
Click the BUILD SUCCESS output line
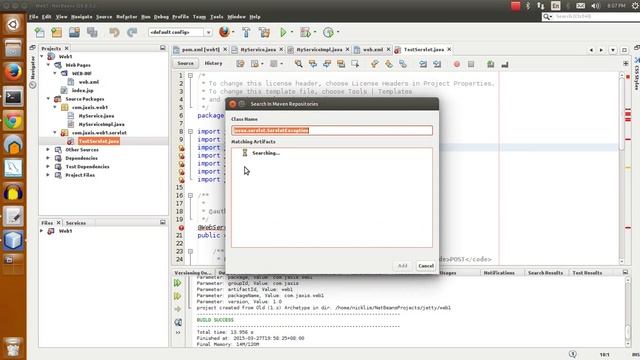click(215, 320)
